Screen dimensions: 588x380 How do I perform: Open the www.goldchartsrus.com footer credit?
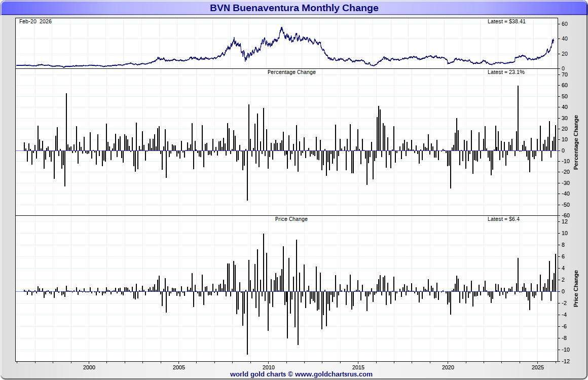[x=301, y=374]
